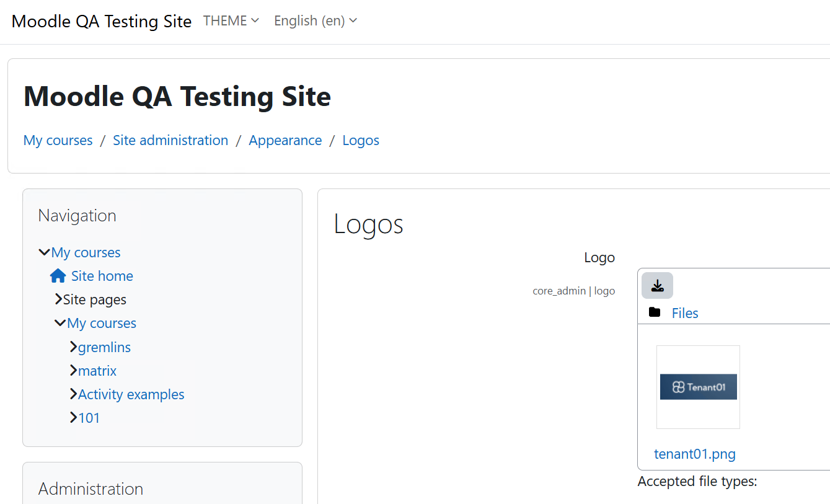Open the THEME dropdown menu
Viewport: 830px width, 504px height.
coord(231,20)
